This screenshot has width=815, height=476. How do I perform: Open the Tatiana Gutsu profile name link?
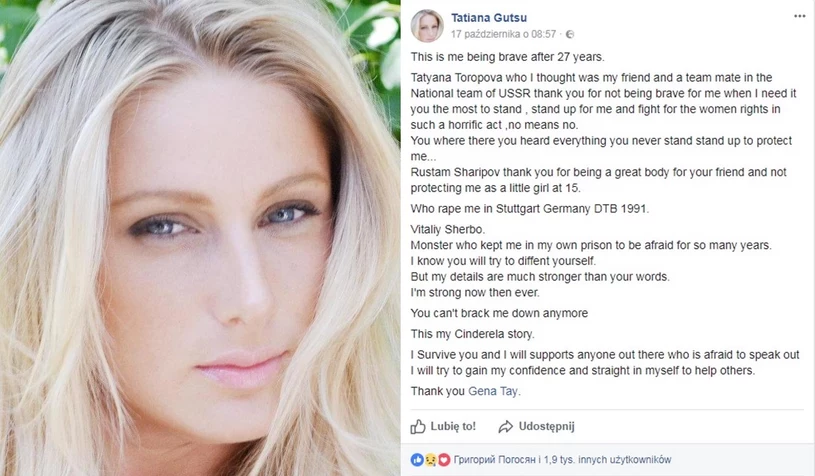(489, 18)
